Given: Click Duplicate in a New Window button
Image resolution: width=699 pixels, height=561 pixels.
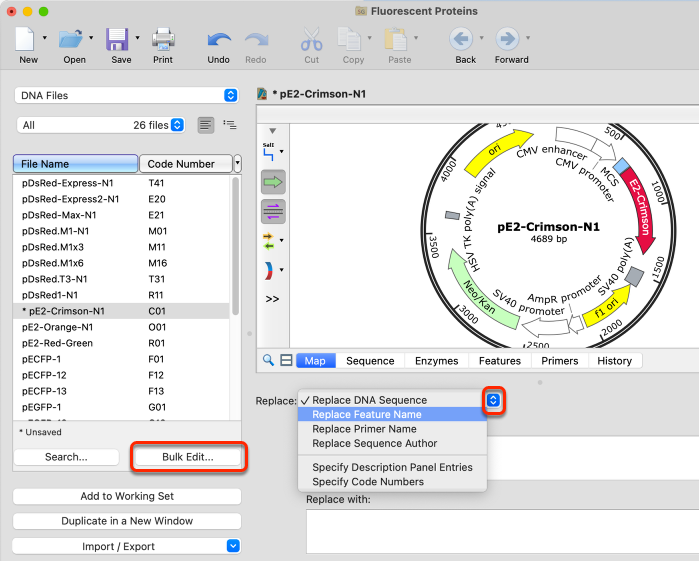Looking at the screenshot, I should tap(127, 521).
